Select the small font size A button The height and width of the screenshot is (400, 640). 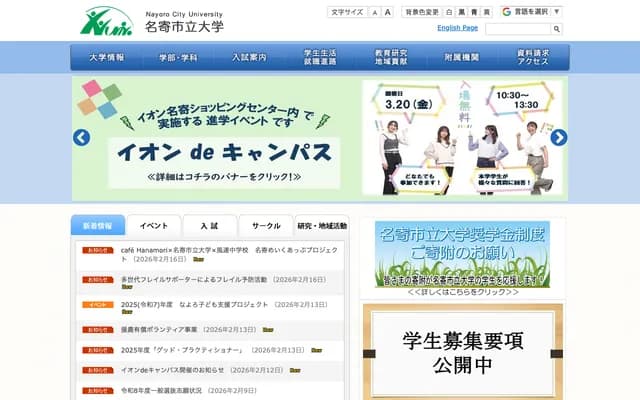click(x=375, y=12)
